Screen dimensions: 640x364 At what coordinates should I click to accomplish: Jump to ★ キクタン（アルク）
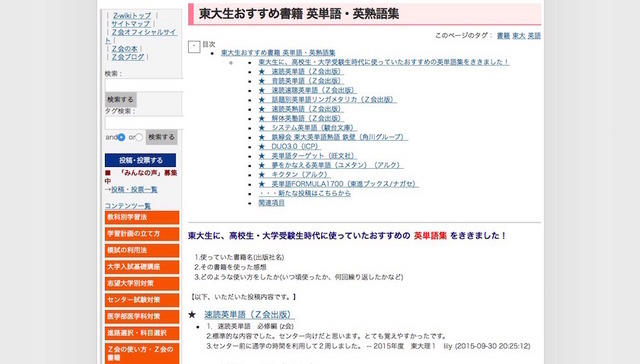[294, 175]
